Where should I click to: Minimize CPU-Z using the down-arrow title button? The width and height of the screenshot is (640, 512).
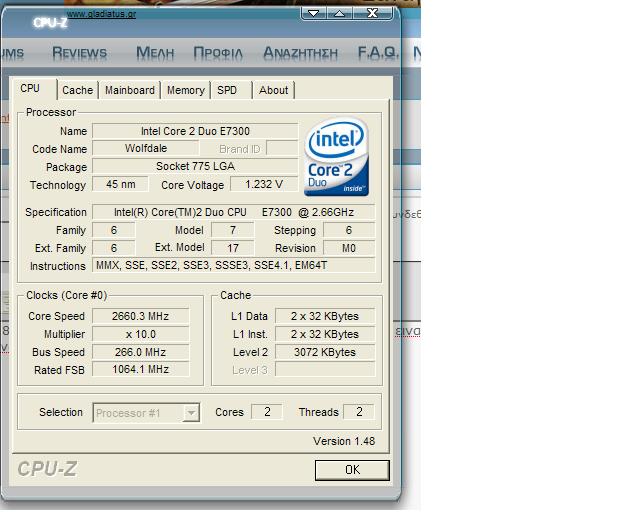tap(313, 13)
